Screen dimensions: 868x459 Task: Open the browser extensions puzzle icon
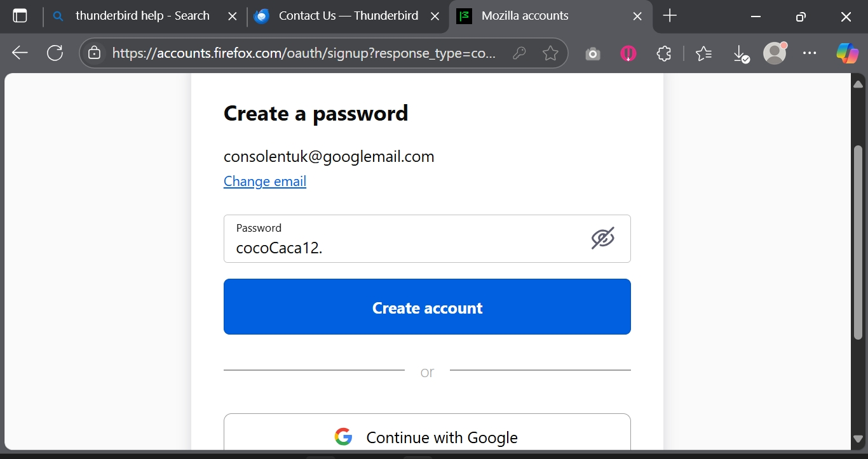663,53
